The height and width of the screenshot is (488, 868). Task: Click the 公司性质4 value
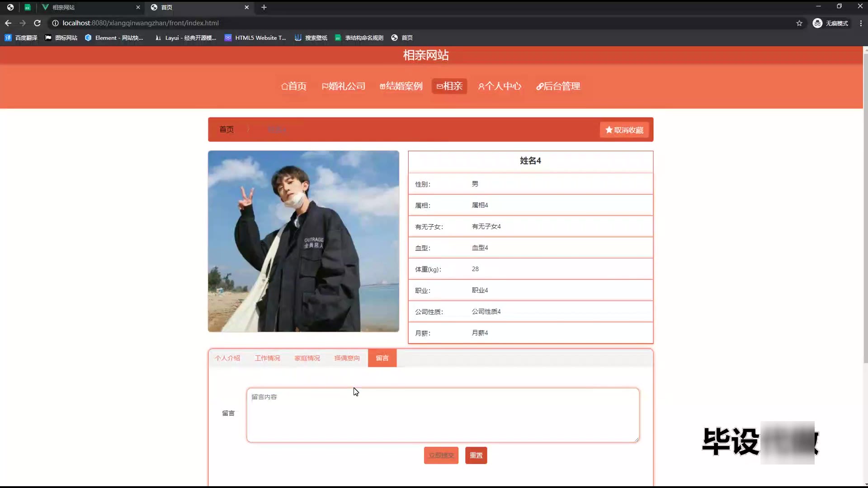click(x=486, y=311)
